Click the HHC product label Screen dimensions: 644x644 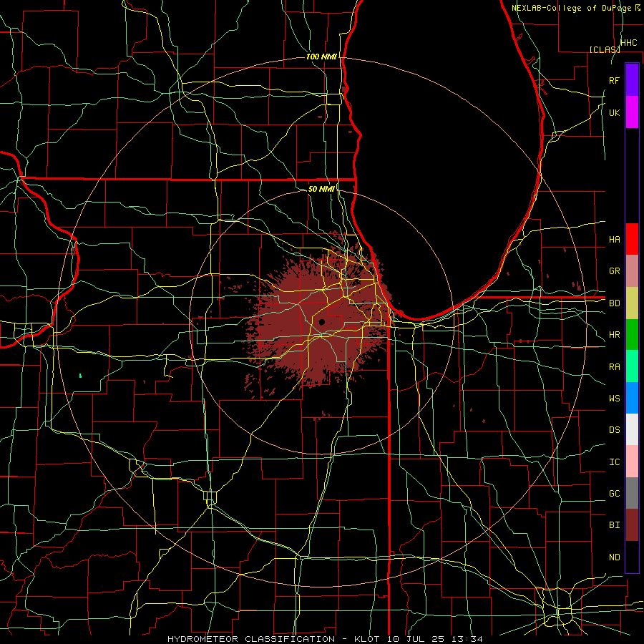[x=628, y=43]
